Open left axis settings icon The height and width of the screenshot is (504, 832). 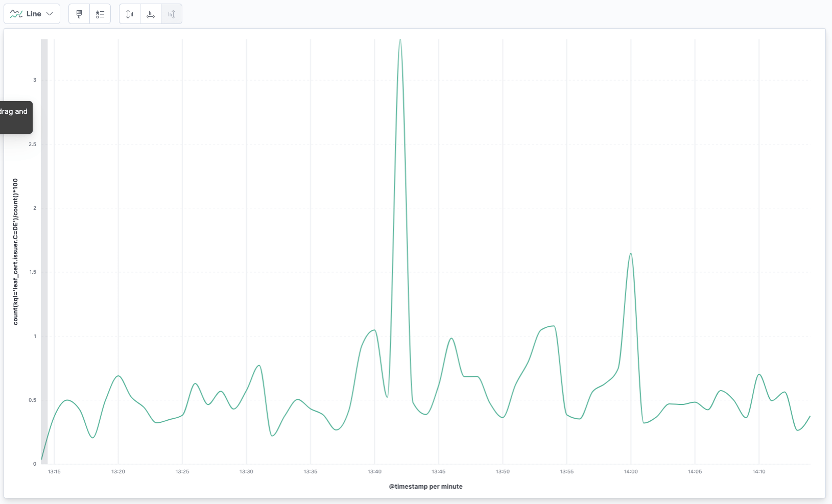point(130,14)
